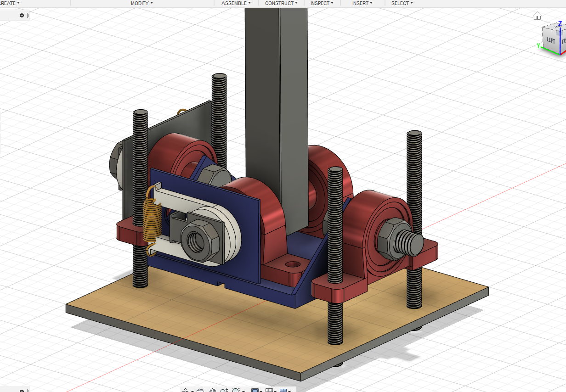
Task: Open the CREATE dropdown menu
Action: [x=10, y=3]
